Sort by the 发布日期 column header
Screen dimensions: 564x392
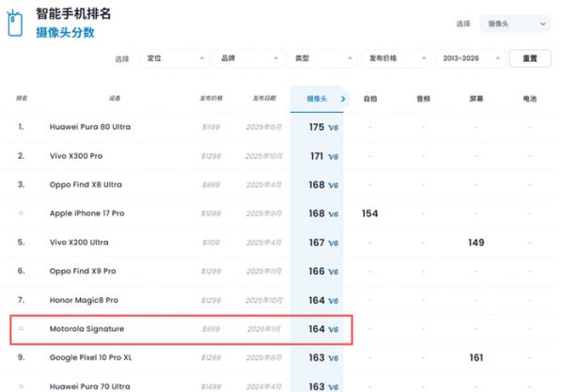(265, 98)
